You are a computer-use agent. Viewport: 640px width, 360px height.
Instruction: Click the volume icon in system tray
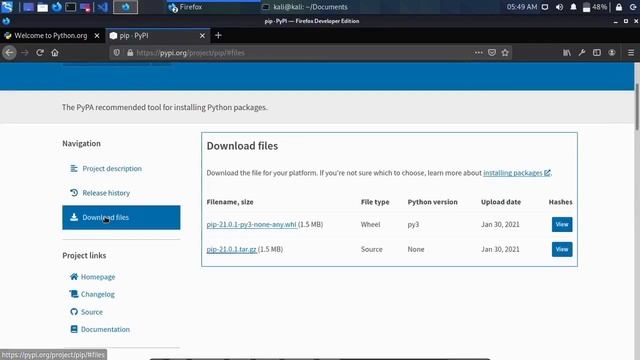pyautogui.click(x=559, y=7)
